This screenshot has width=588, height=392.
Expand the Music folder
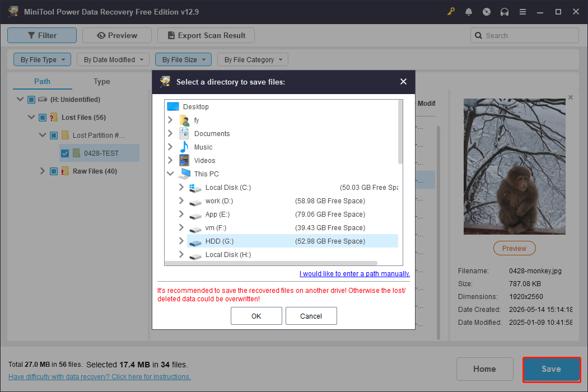(170, 147)
